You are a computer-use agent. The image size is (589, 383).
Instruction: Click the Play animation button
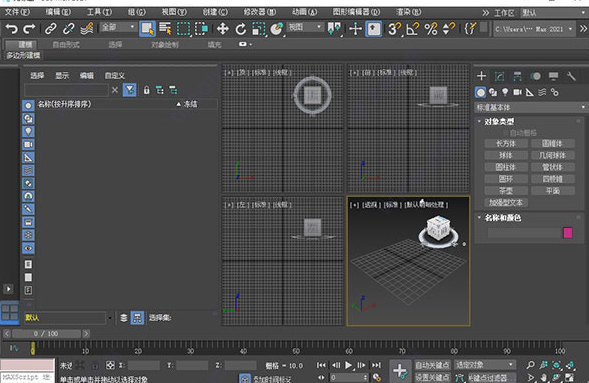[x=348, y=365]
